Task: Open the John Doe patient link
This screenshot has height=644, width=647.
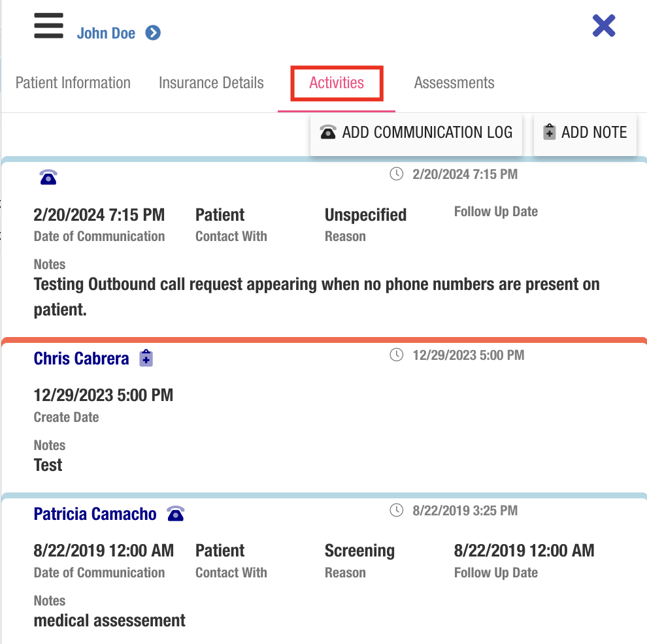Action: 106,33
